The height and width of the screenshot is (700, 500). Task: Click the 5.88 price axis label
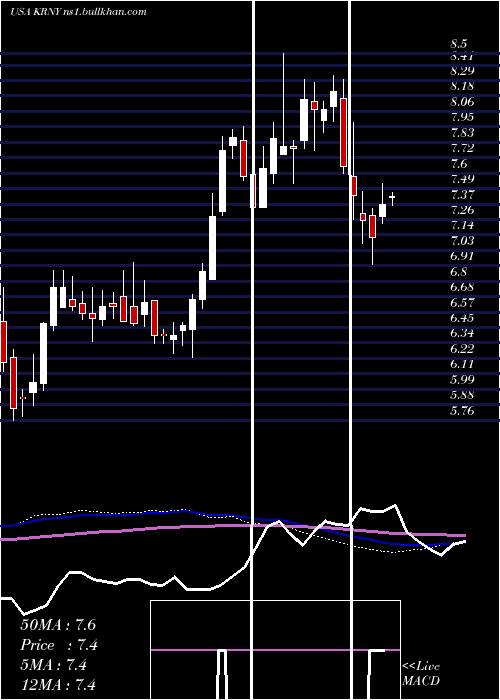(x=462, y=395)
